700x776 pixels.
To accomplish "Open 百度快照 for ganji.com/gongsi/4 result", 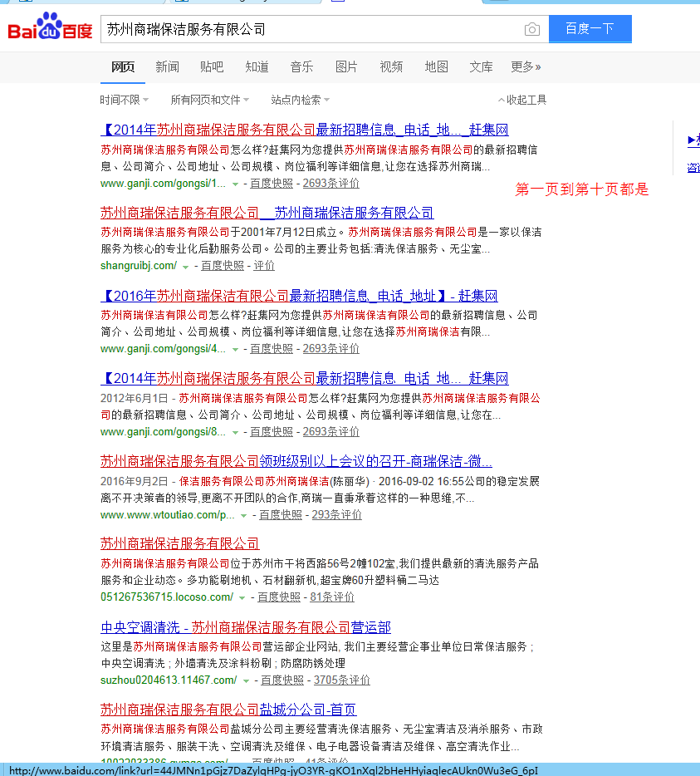I will 272,348.
